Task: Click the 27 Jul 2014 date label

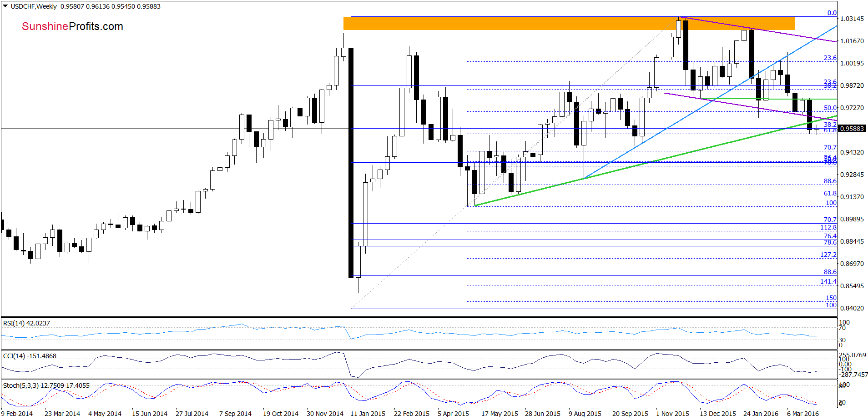Action: tap(192, 414)
